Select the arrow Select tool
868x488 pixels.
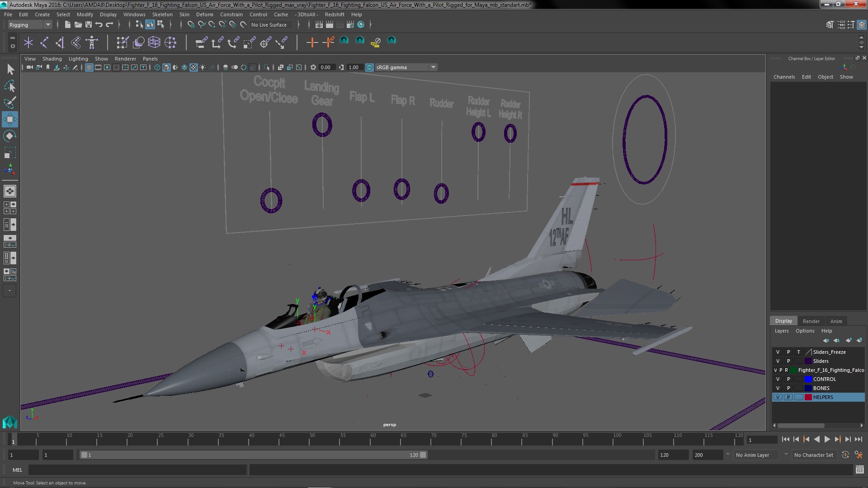pyautogui.click(x=10, y=69)
